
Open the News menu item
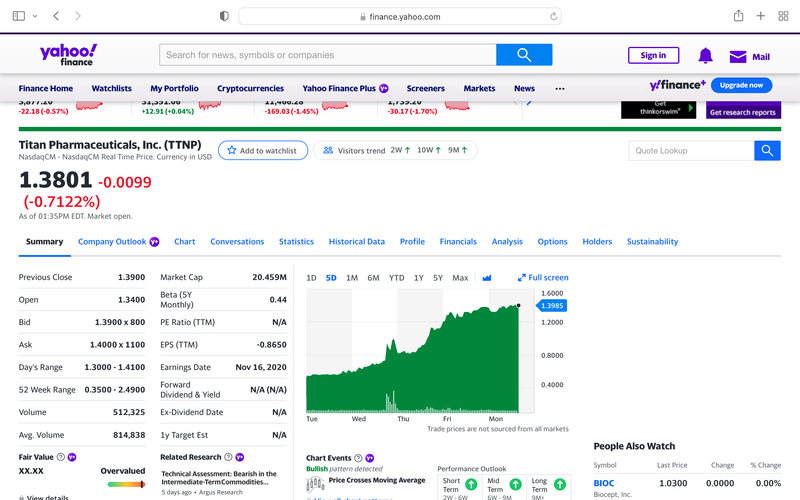point(524,88)
